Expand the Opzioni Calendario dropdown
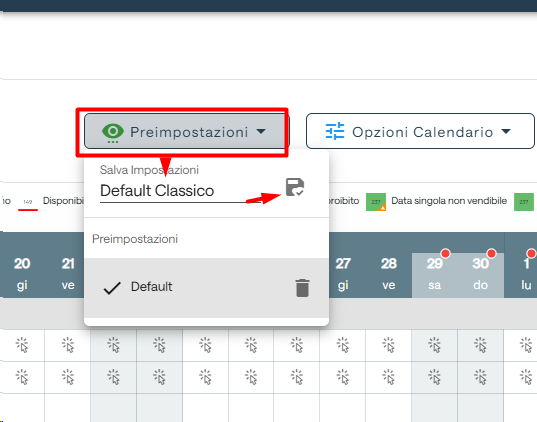 coord(420,131)
